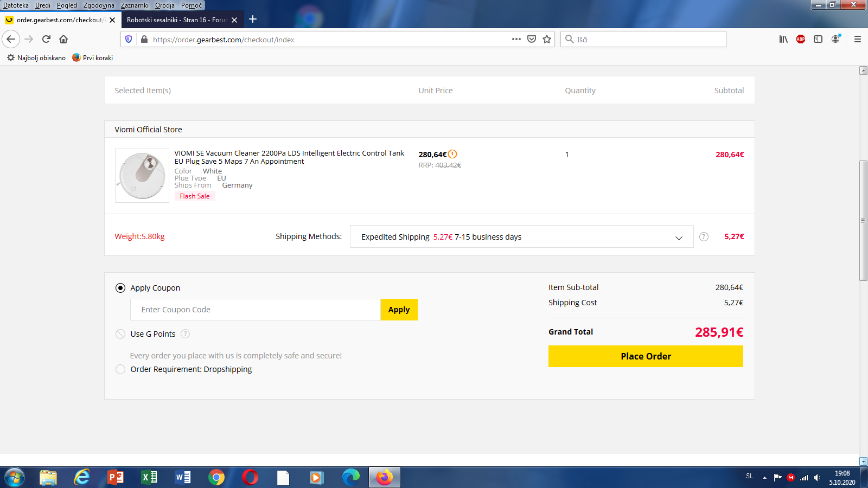Click the Firefox home button

coord(63,39)
